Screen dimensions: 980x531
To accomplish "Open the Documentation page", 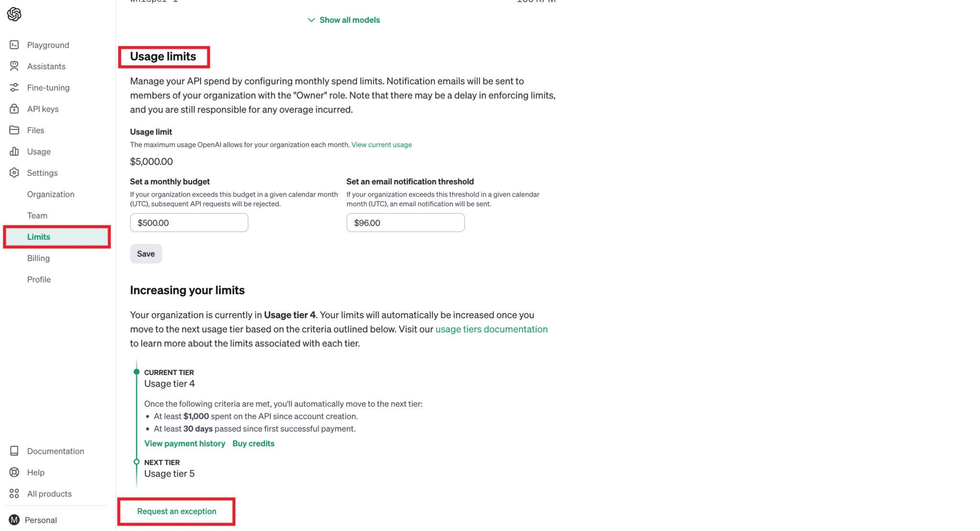I will [x=56, y=451].
